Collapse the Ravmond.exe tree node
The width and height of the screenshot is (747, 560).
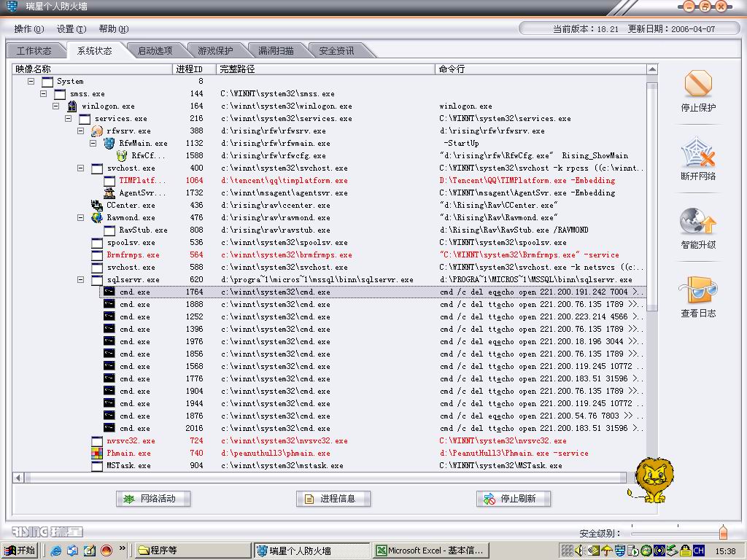(80, 217)
